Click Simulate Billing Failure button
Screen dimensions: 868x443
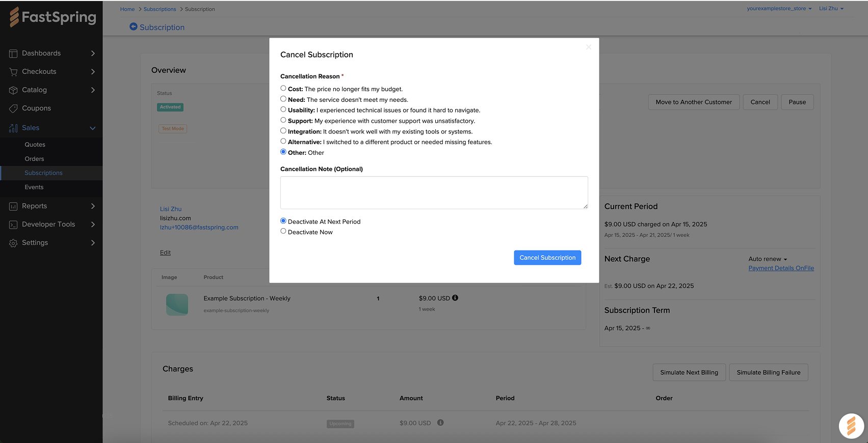[x=769, y=373]
